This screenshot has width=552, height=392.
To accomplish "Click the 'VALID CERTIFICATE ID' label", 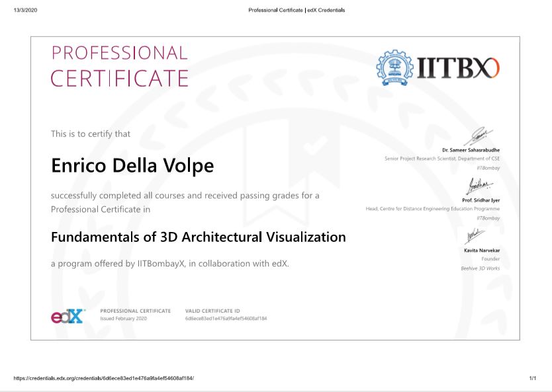I will tap(212, 311).
